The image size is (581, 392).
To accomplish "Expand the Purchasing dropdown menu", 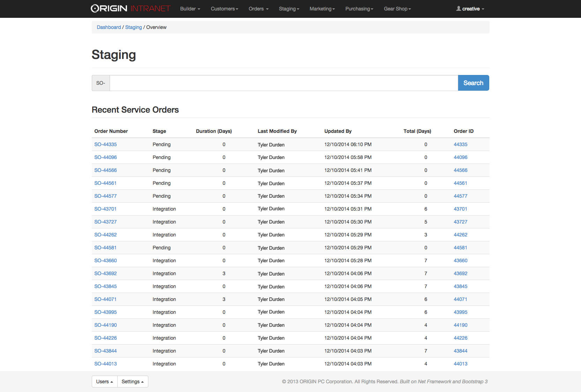I will pyautogui.click(x=359, y=9).
